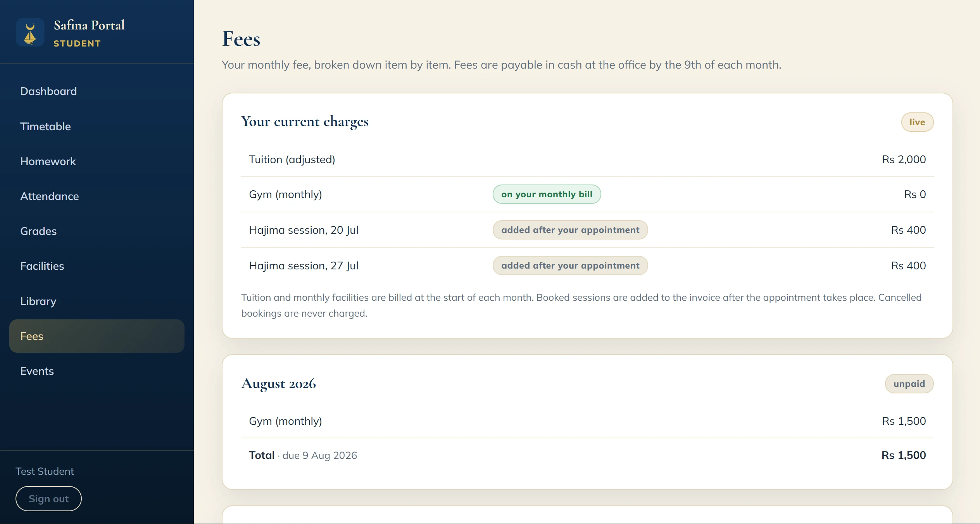Click the Sign out button
The image size is (980, 524).
click(x=48, y=499)
